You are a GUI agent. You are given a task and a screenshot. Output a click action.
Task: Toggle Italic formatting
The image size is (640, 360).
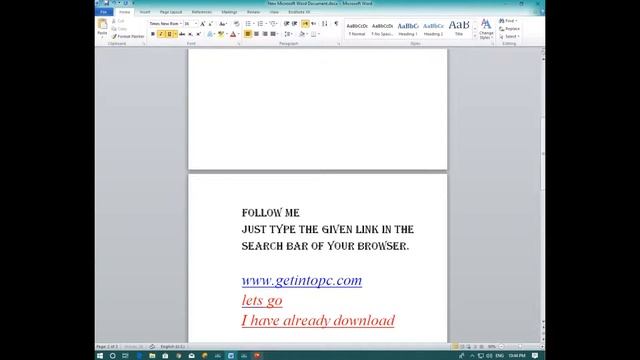coord(161,34)
